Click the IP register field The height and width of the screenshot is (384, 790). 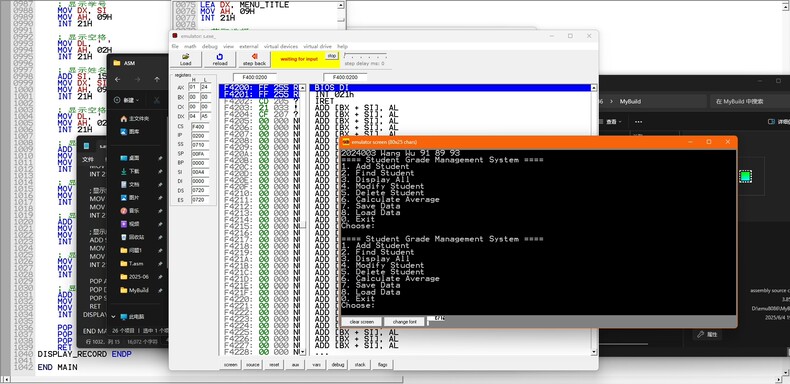[x=200, y=136]
